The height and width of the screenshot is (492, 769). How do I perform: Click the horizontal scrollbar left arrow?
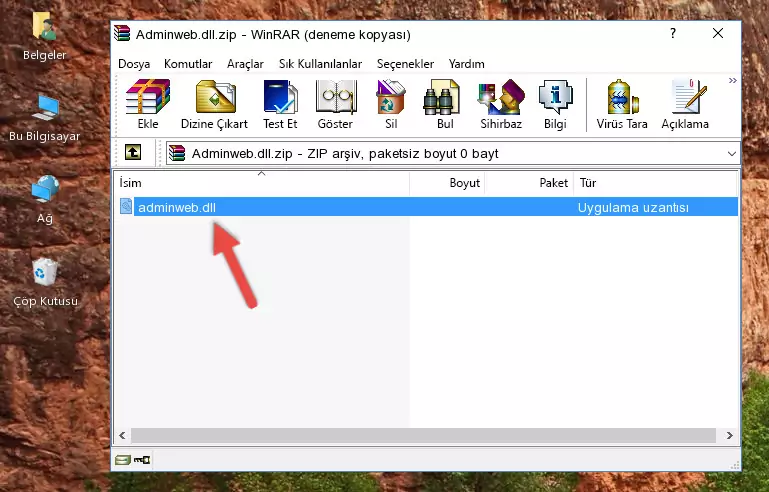[122, 435]
